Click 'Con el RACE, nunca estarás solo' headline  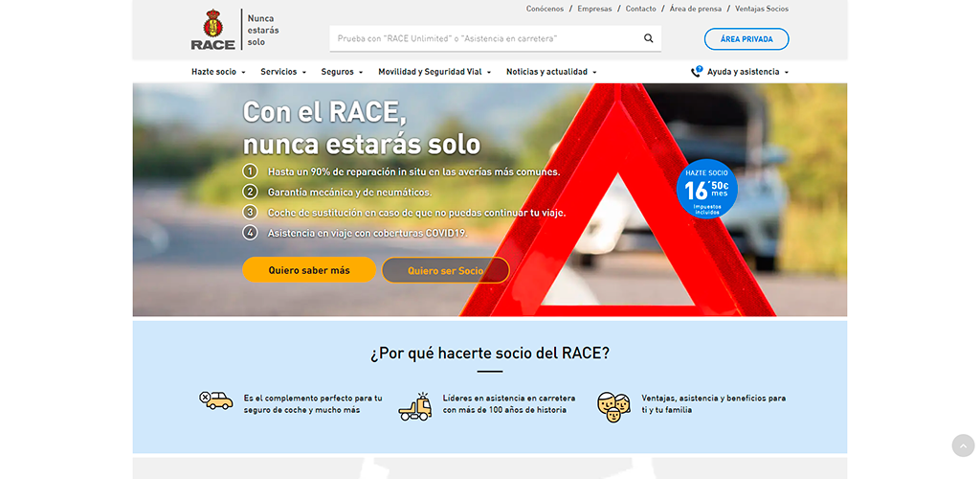[x=361, y=128]
